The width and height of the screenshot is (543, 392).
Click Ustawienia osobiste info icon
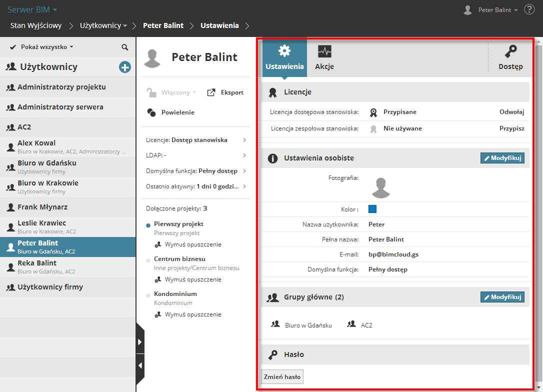coord(272,158)
